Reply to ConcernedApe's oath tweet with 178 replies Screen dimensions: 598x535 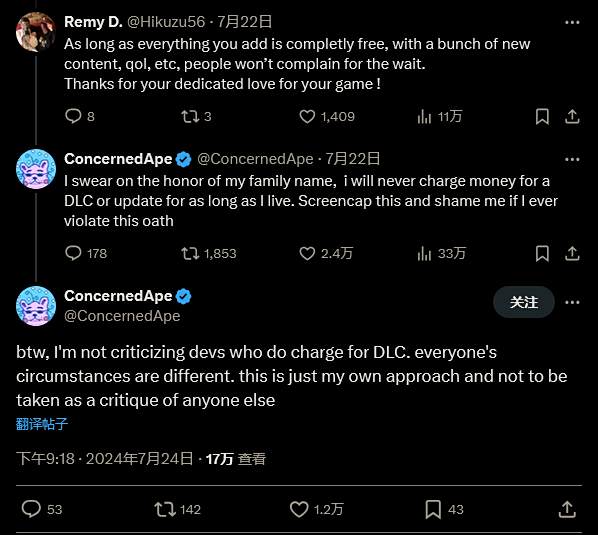click(73, 253)
